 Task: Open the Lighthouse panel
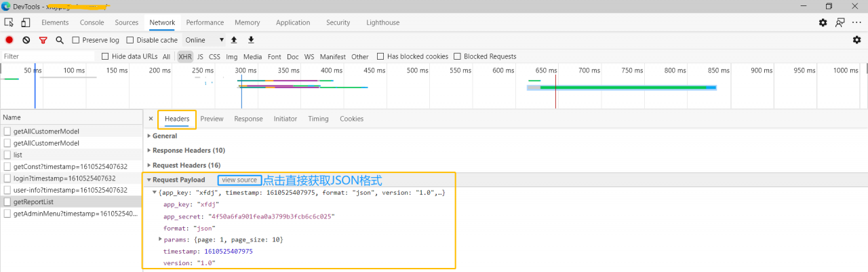[383, 22]
